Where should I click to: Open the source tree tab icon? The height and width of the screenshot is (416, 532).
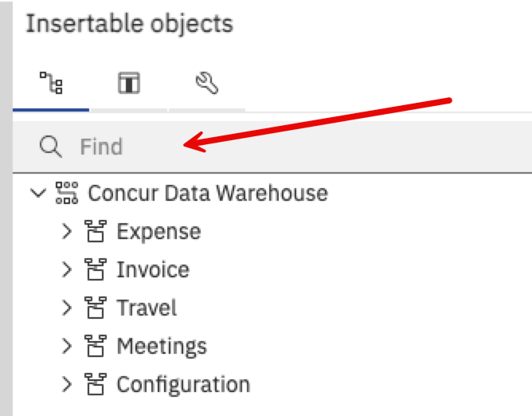tap(51, 83)
